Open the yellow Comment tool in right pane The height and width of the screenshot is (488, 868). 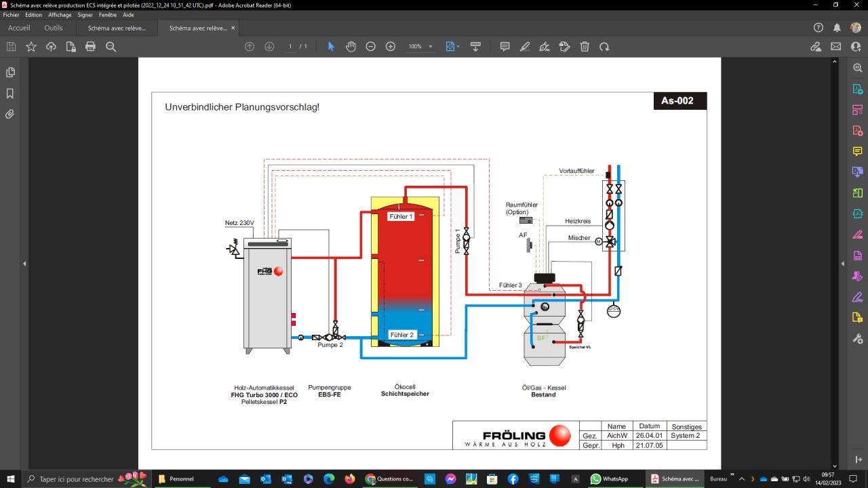click(858, 151)
